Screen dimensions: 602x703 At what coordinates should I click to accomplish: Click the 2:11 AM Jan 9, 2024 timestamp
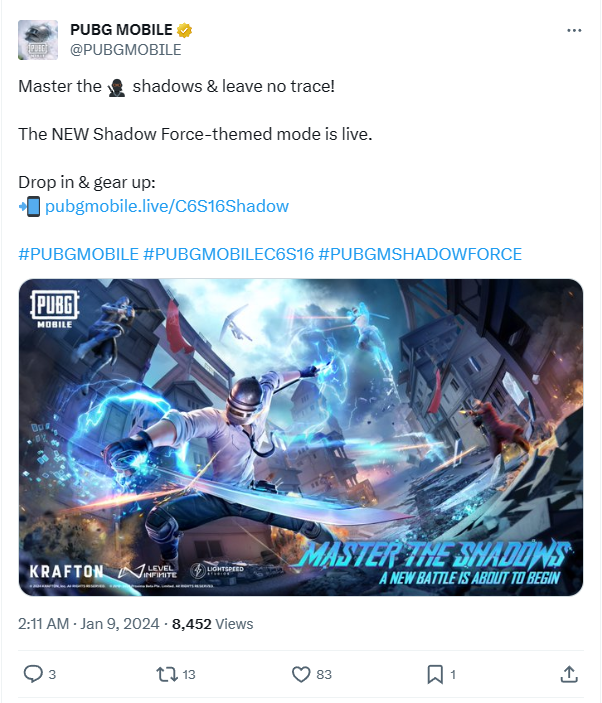coord(88,624)
